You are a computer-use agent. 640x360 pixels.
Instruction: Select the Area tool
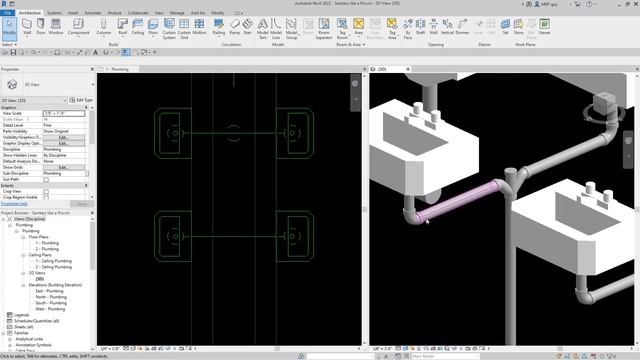tap(358, 27)
